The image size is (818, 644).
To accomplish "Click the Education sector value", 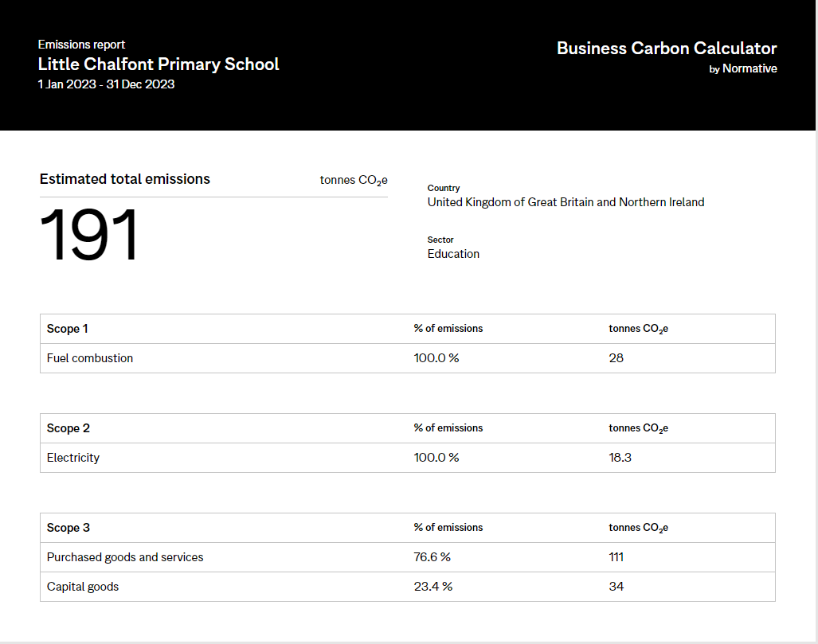I will pyautogui.click(x=453, y=254).
